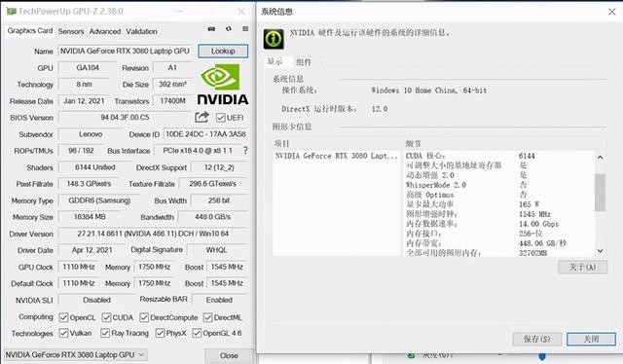Click the Memory Type GDDR6 (Samsung) value
Screen dimensions: 623x364
[99, 200]
